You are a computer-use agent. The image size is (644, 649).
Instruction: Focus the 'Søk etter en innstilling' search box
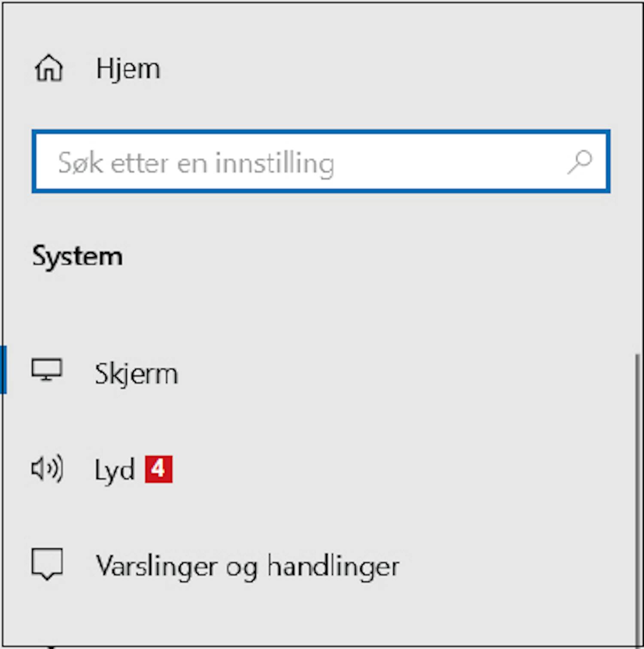(321, 161)
